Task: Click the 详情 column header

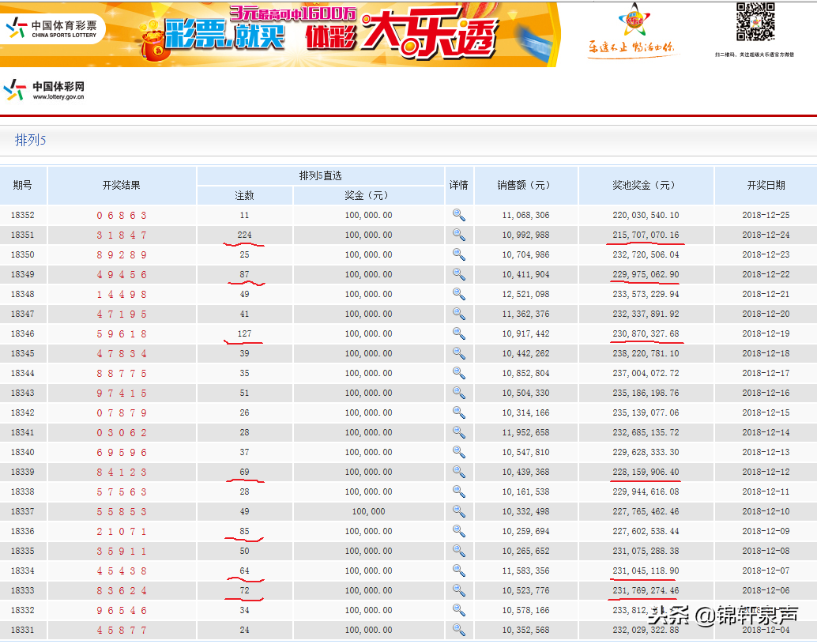Action: click(458, 185)
